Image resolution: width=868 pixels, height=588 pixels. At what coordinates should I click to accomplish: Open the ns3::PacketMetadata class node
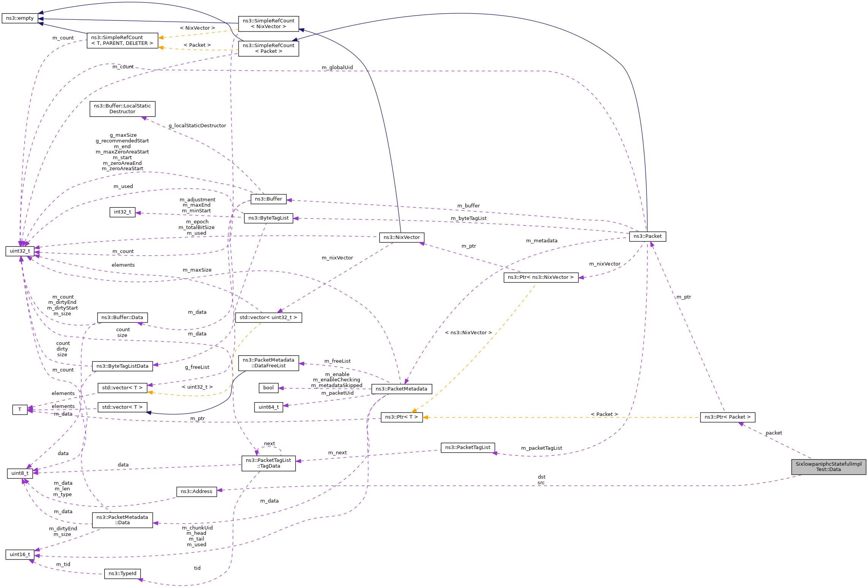402,389
